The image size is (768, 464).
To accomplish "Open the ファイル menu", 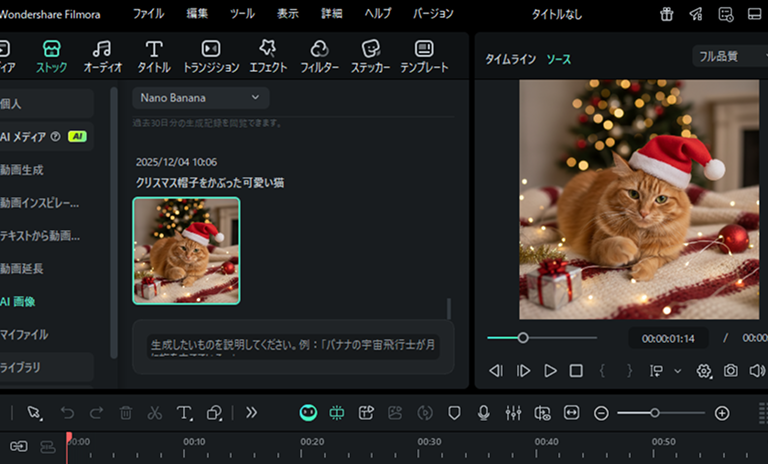I will 148,14.
